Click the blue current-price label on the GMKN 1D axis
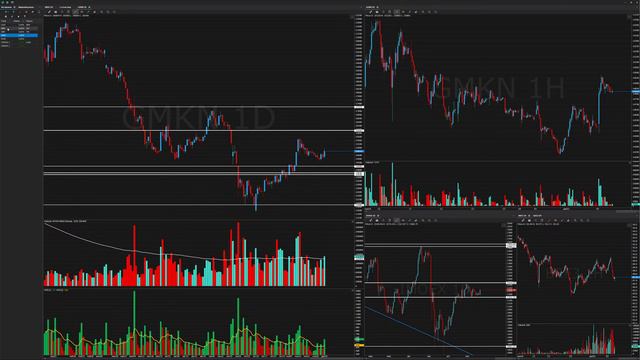 pyautogui.click(x=359, y=151)
